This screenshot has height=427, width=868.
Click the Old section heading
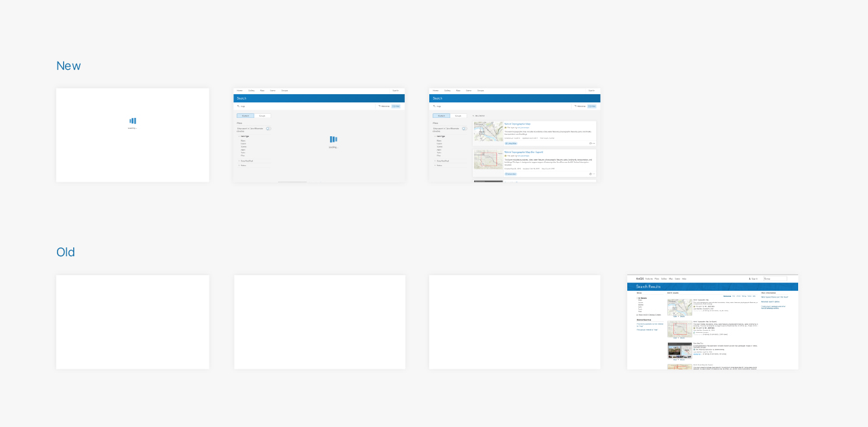[66, 252]
